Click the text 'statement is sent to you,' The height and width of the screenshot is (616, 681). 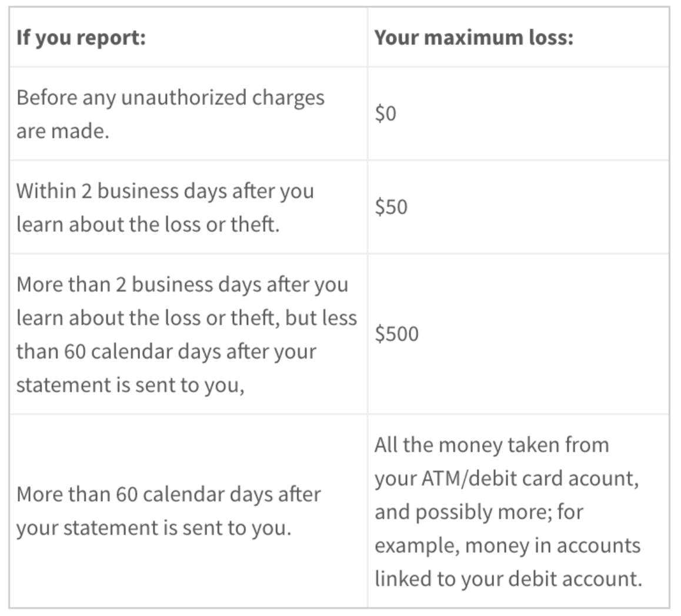131,386
